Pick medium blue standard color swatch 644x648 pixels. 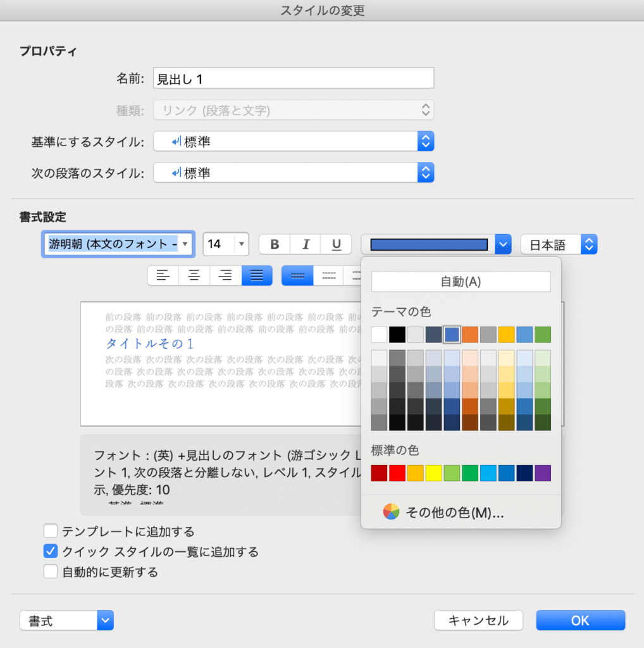tap(506, 473)
